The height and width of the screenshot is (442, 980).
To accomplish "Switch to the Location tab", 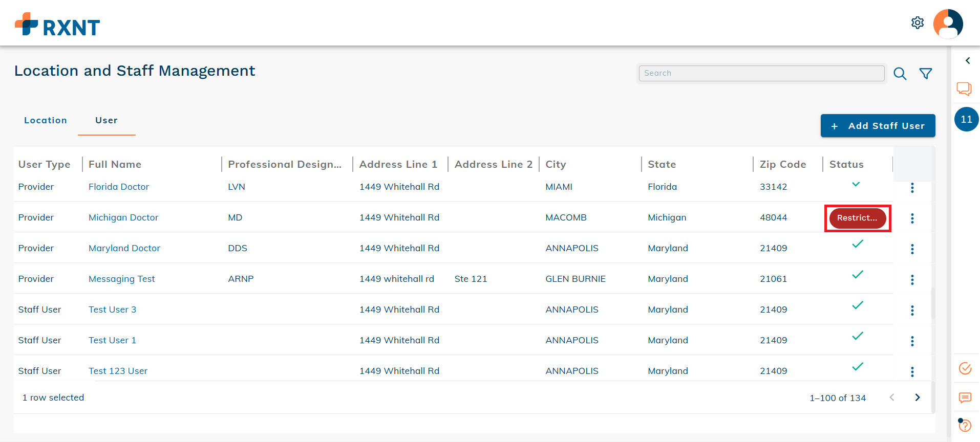I will tap(46, 120).
